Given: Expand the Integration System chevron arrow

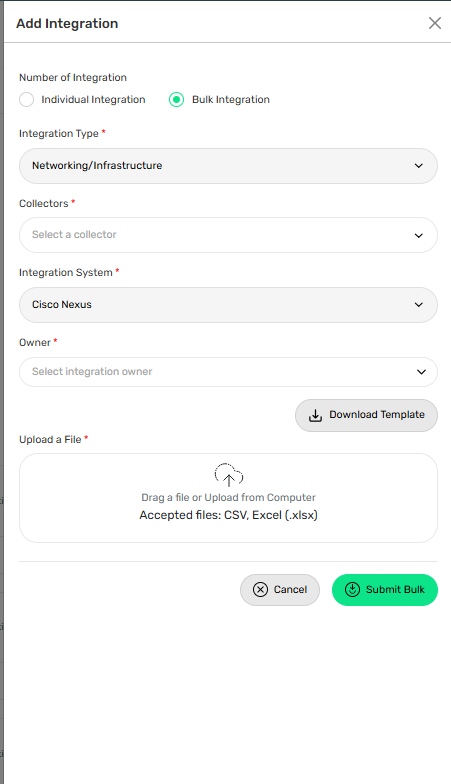Looking at the screenshot, I should click(x=418, y=304).
